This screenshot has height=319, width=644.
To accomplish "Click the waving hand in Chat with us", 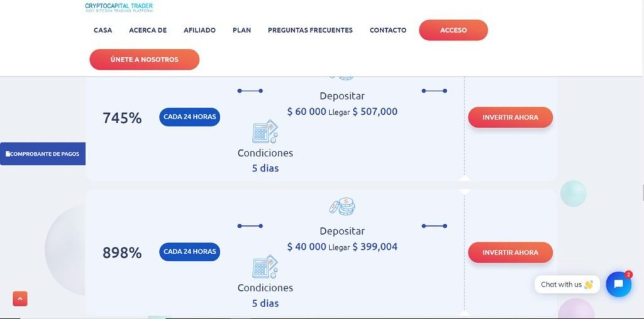I will 589,284.
